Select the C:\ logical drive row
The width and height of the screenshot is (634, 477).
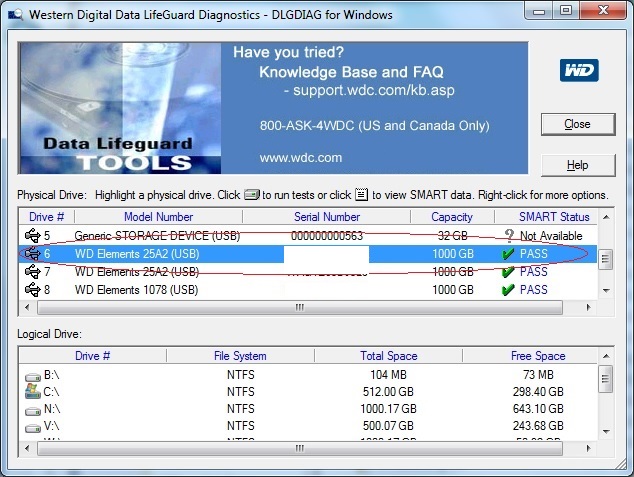point(308,392)
